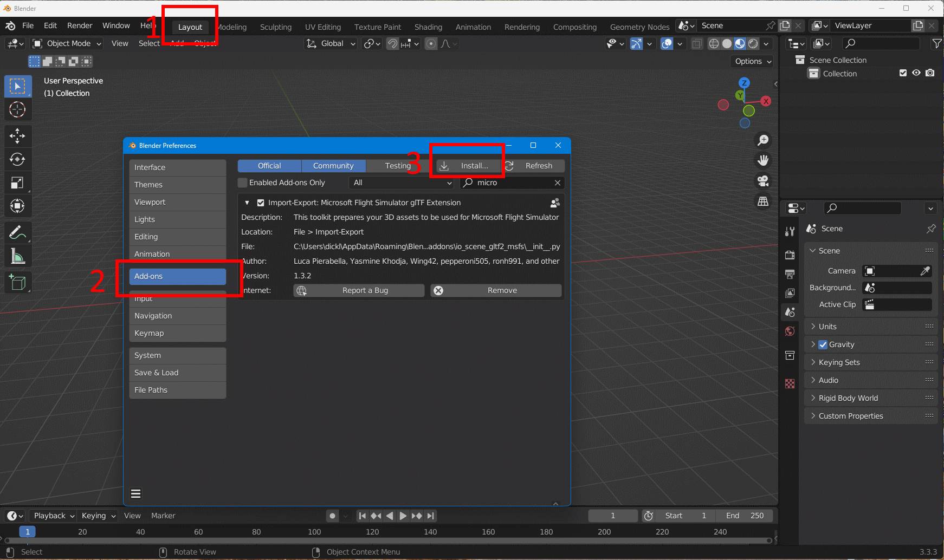This screenshot has height=560, width=944.
Task: Open the Render properties tab
Action: click(790, 255)
